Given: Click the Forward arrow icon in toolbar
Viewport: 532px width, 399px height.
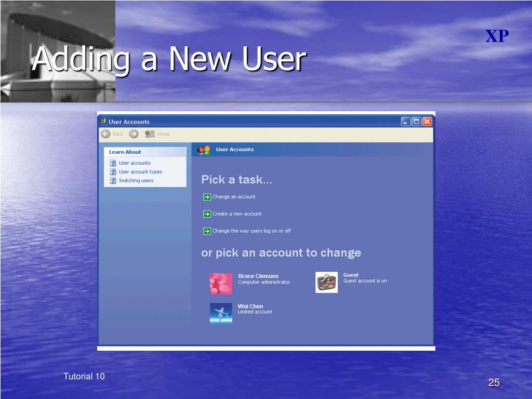Looking at the screenshot, I should 134,134.
